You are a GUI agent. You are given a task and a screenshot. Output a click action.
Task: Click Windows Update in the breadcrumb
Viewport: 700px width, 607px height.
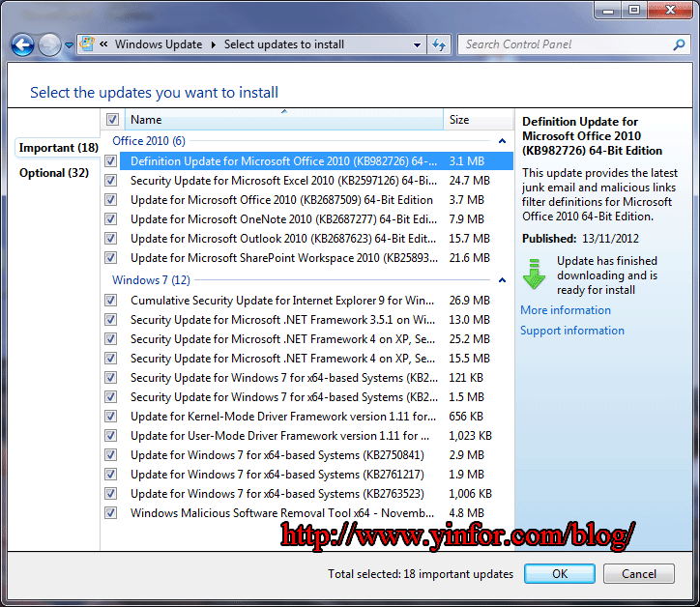(159, 44)
